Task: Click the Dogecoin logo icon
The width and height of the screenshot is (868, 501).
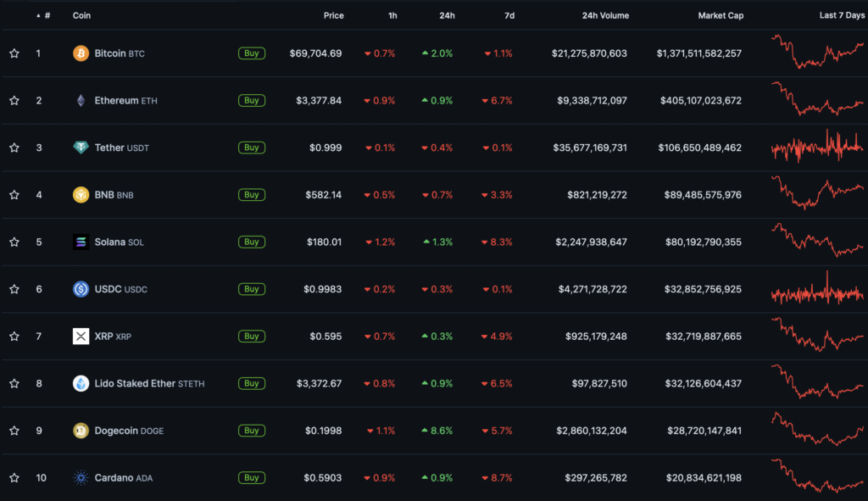Action: (81, 431)
